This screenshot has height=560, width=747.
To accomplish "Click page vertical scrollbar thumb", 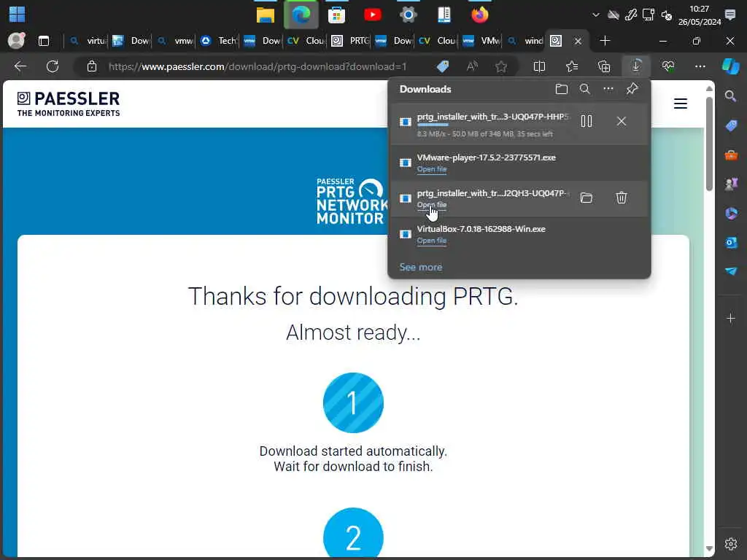I will 709,144.
